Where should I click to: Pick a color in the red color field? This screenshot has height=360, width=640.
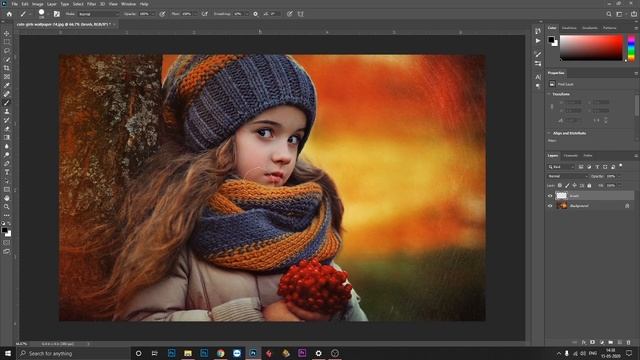(x=591, y=48)
